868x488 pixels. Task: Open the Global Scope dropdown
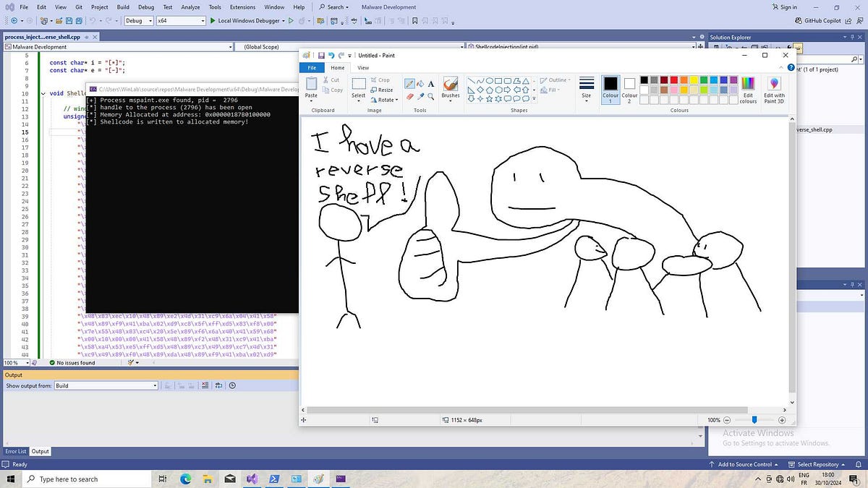tap(349, 47)
